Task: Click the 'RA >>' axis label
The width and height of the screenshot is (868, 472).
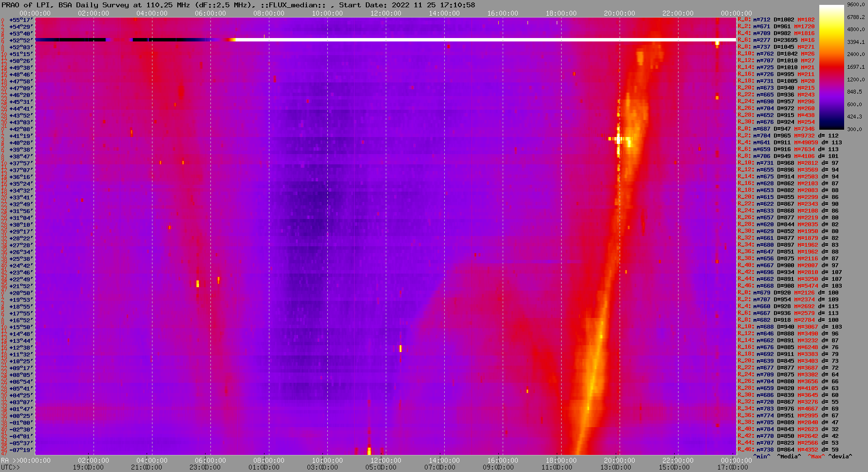Action: point(10,460)
